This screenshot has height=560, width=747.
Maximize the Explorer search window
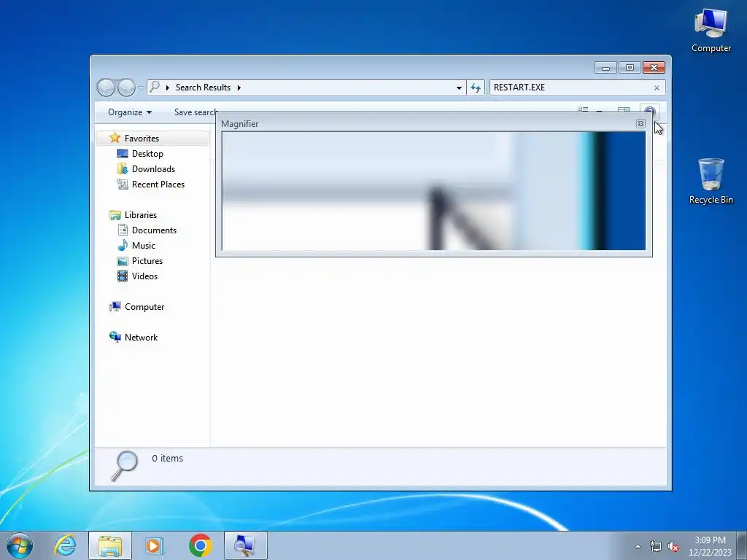pyautogui.click(x=630, y=68)
